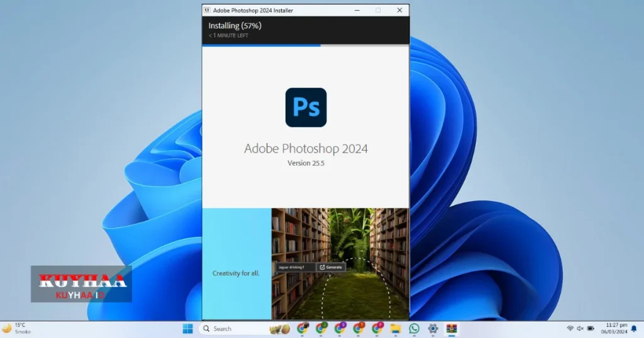Click the taskbar Search box

246,329
